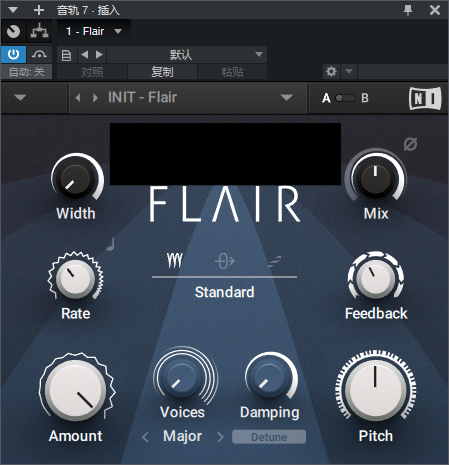Screen dimensions: 449x465
Task: Open the 1 - Flair plugin selector
Action: click(x=94, y=31)
